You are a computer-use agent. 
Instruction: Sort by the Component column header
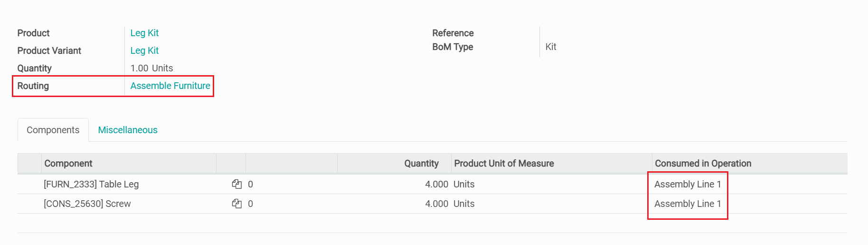point(68,163)
